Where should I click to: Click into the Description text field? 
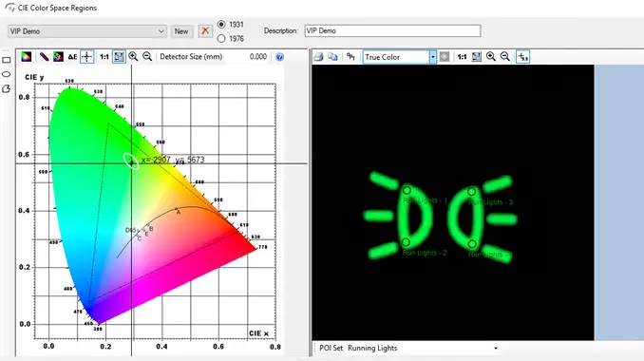[392, 30]
